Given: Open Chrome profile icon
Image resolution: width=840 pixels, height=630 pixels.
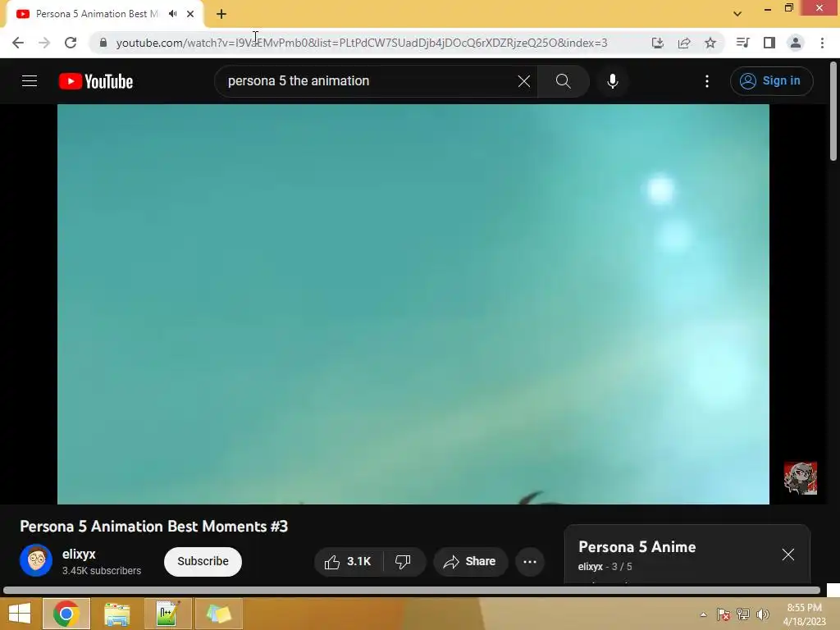Looking at the screenshot, I should [796, 43].
